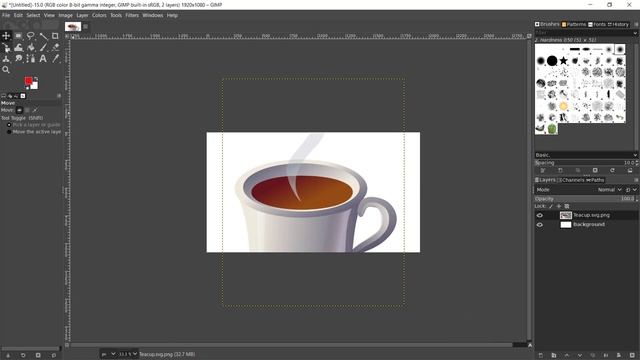Click the refresh brushes icon

pyautogui.click(x=612, y=170)
